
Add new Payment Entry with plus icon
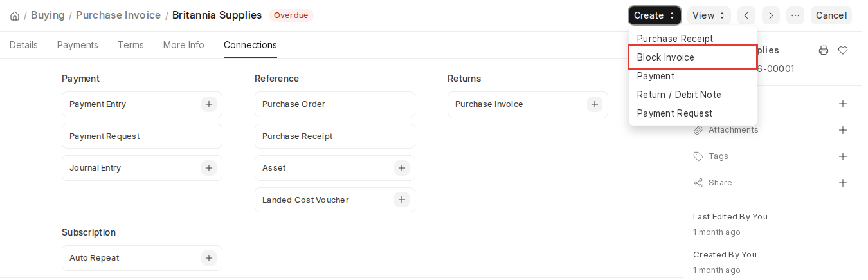coord(209,104)
